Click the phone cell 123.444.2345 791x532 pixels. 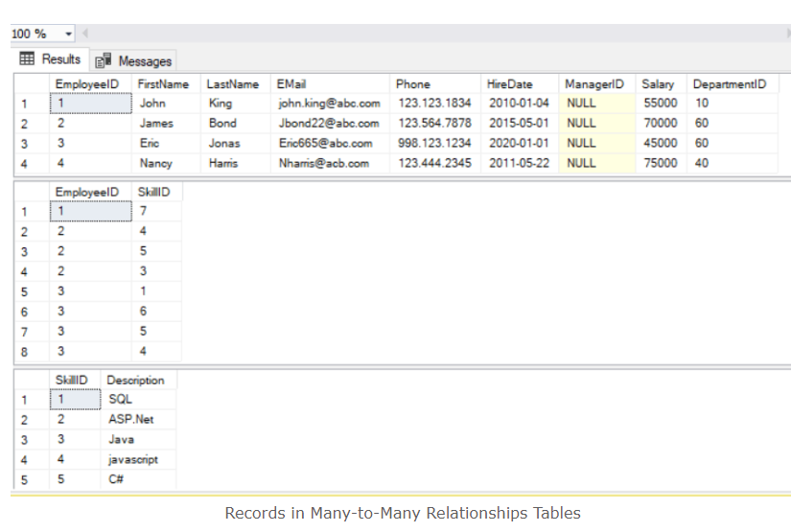434,164
